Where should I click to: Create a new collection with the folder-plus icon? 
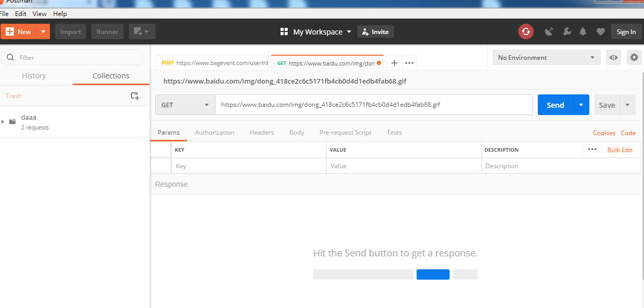[x=135, y=96]
